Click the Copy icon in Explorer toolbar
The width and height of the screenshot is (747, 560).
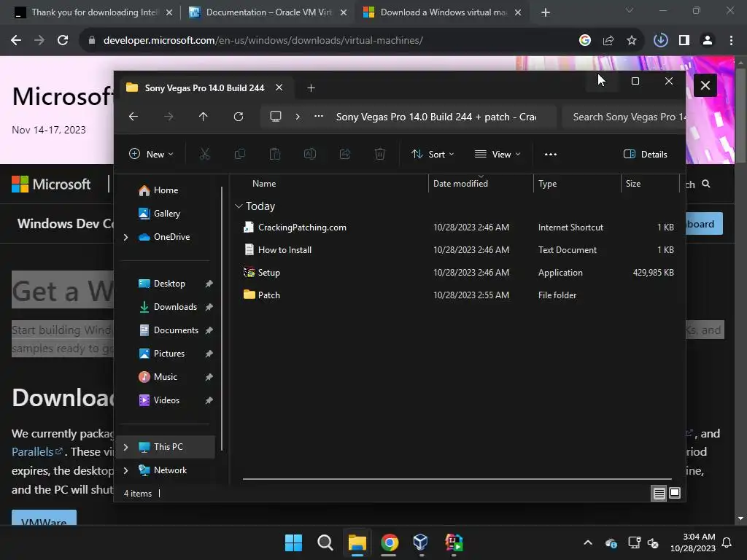pyautogui.click(x=239, y=154)
